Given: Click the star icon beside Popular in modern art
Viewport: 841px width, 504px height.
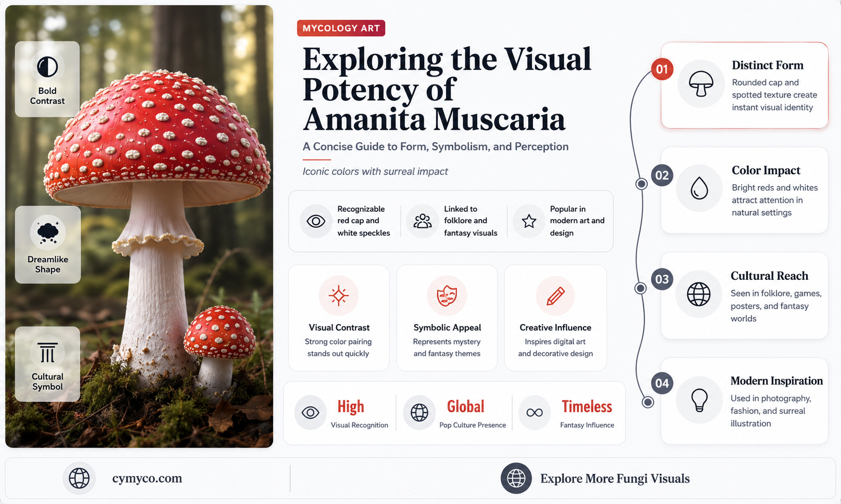Looking at the screenshot, I should 529,221.
